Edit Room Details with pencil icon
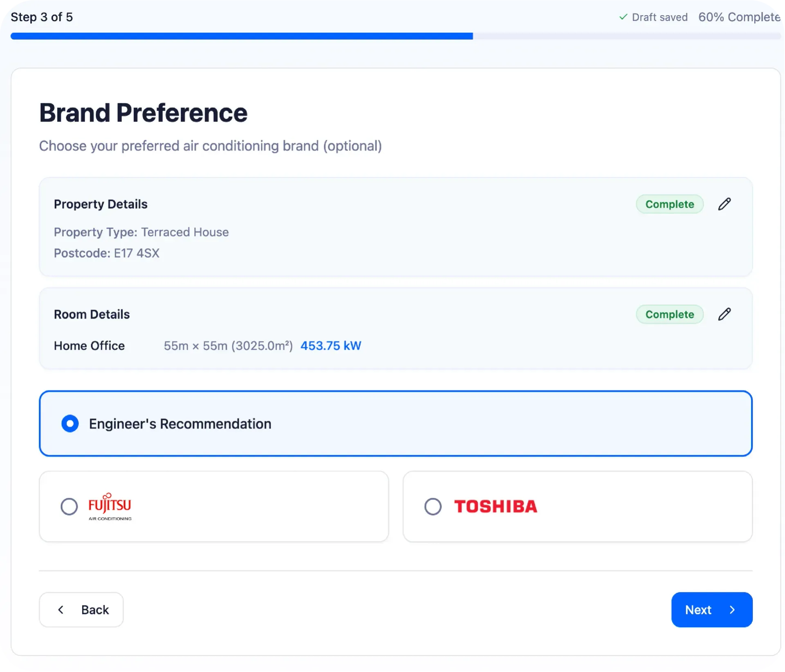This screenshot has width=785, height=672. point(724,314)
